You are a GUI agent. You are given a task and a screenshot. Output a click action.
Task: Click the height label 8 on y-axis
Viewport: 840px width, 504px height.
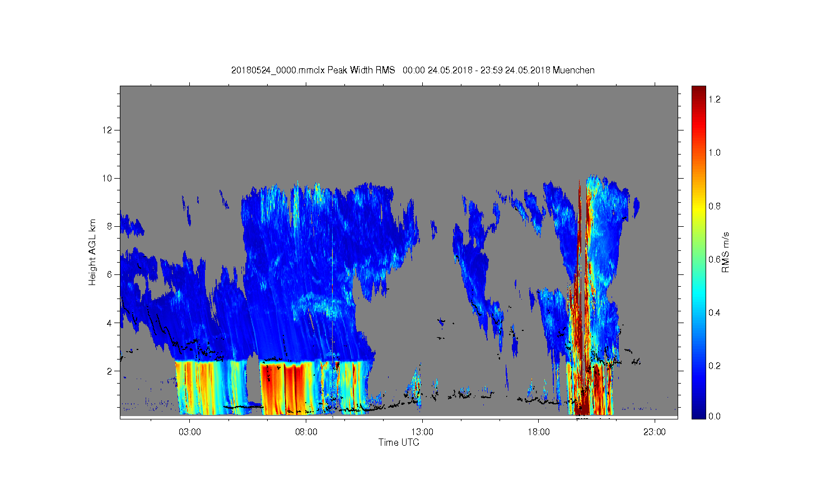click(110, 226)
